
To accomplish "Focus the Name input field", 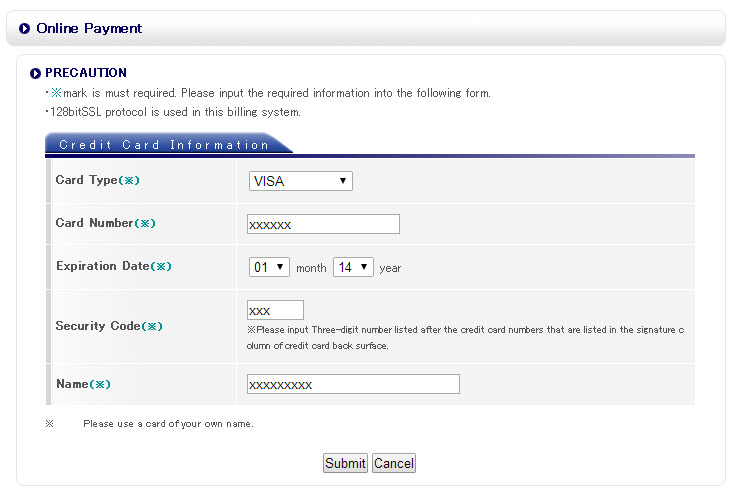I will pos(353,384).
